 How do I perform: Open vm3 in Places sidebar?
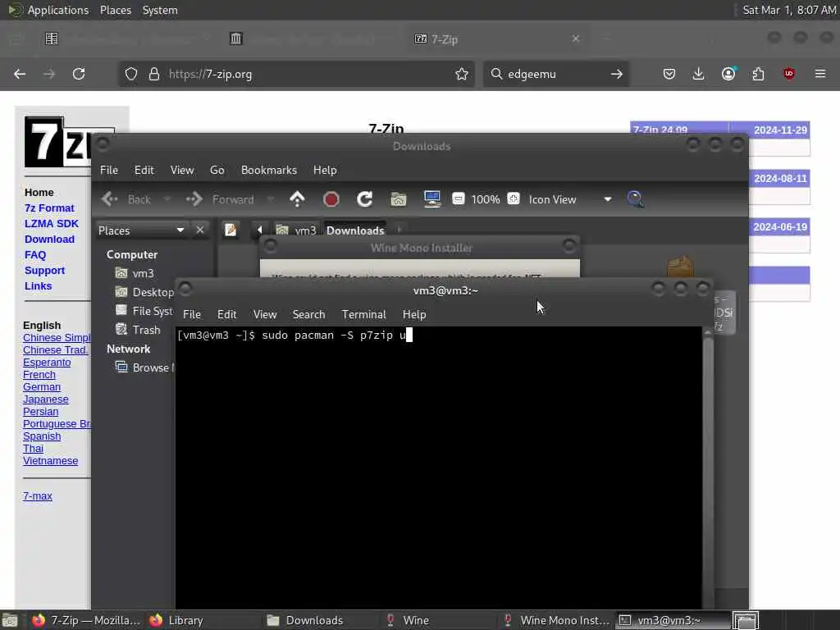point(135,273)
